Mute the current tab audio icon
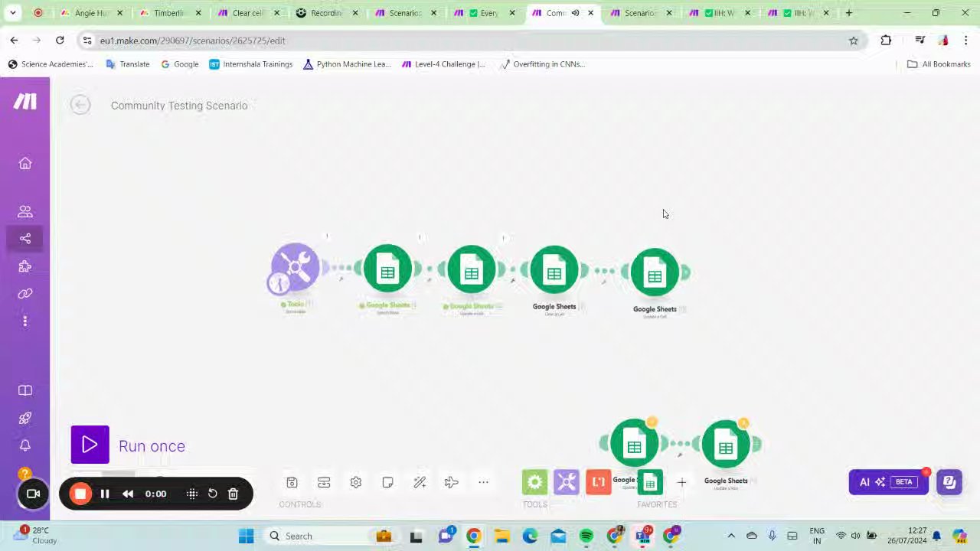The width and height of the screenshot is (980, 551). point(576,13)
